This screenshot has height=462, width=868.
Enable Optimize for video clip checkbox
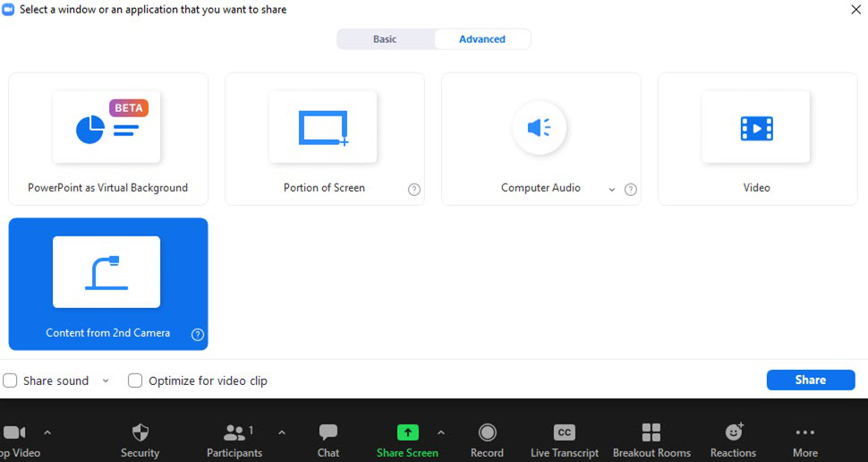coord(135,381)
